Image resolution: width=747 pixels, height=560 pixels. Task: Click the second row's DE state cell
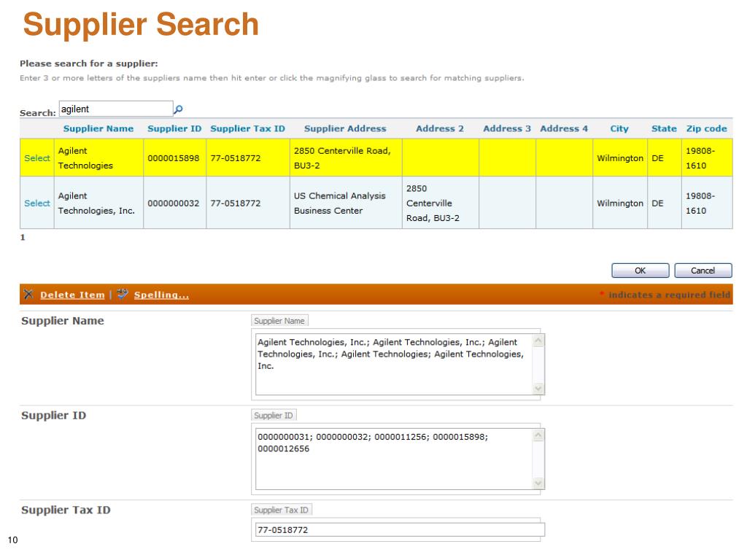point(664,203)
